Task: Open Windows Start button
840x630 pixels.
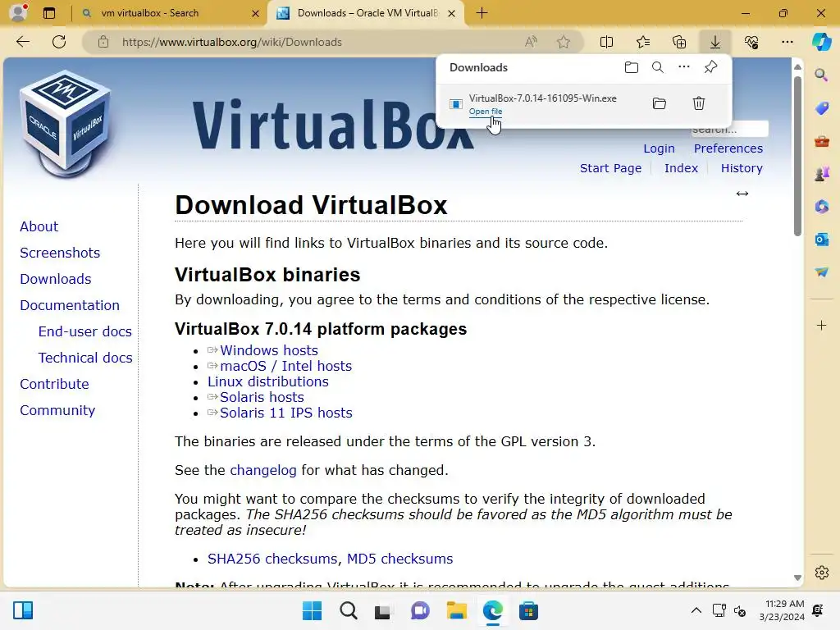Action: [x=312, y=610]
